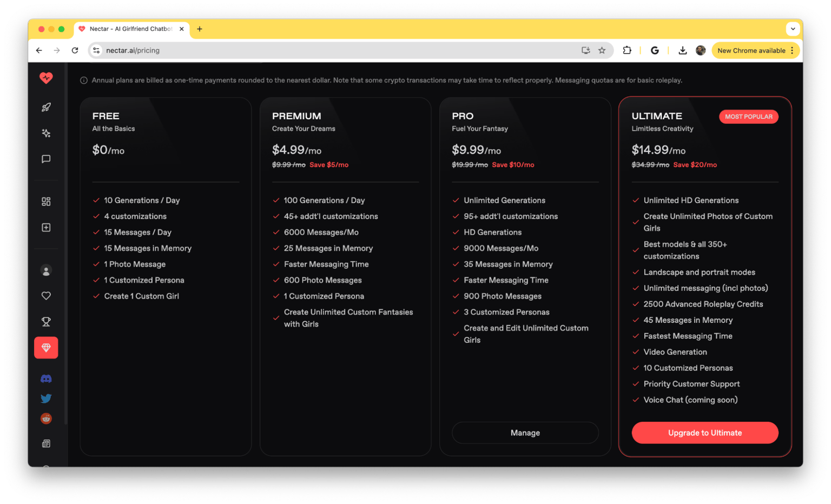Image resolution: width=831 pixels, height=504 pixels.
Task: Click '2500 Advanced Roleplay Credits' feature
Action: point(703,304)
